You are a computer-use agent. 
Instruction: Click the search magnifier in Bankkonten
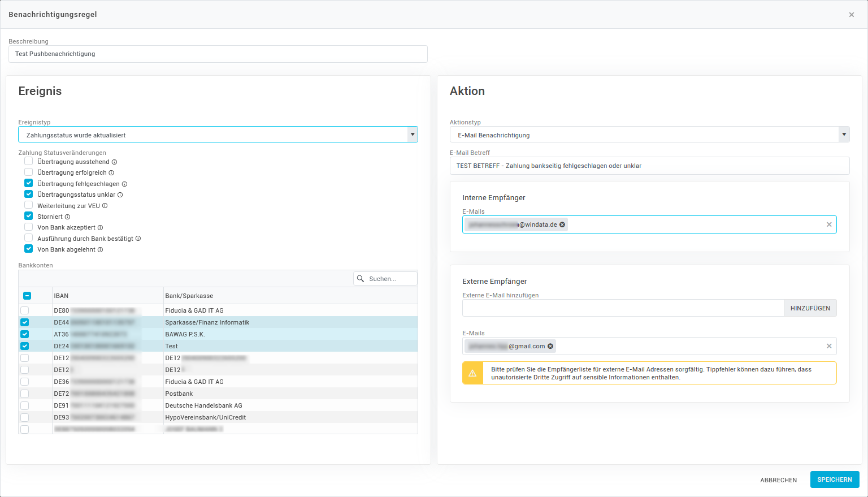coord(361,279)
